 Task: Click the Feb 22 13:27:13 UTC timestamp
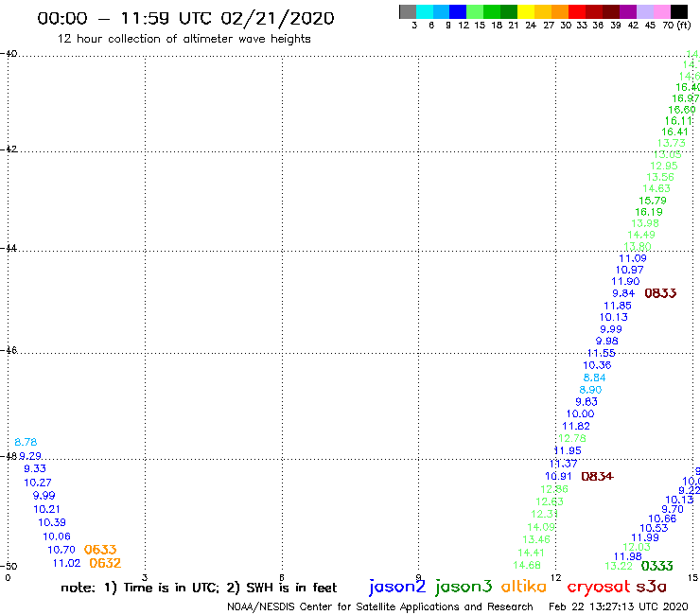click(x=619, y=606)
